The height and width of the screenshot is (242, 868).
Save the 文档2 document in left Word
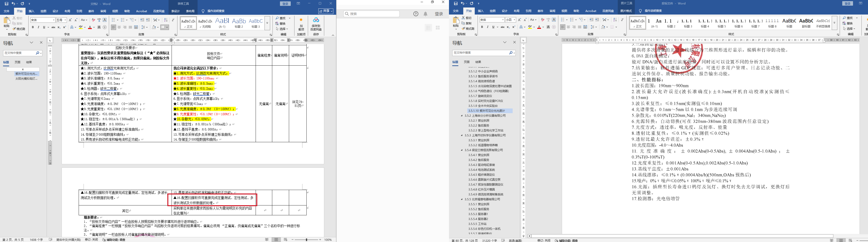6,4
